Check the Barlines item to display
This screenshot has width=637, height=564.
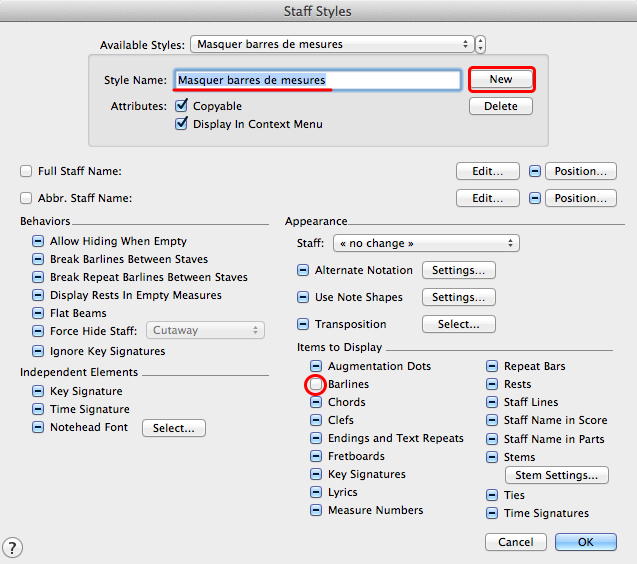[316, 384]
